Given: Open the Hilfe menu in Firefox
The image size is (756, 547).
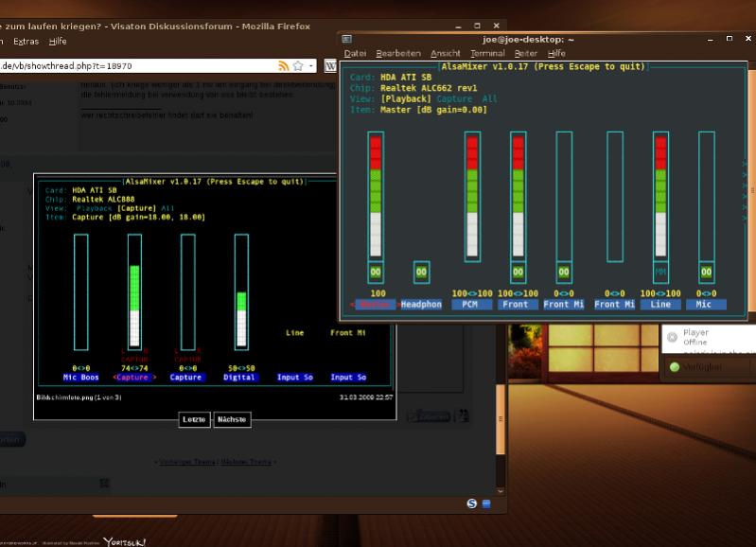Looking at the screenshot, I should coord(58,42).
